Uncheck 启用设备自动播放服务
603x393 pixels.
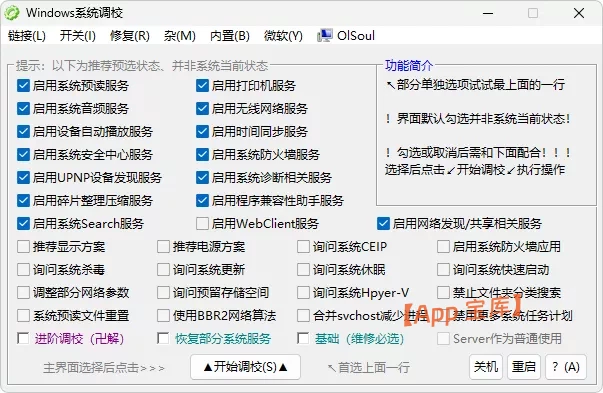point(23,132)
